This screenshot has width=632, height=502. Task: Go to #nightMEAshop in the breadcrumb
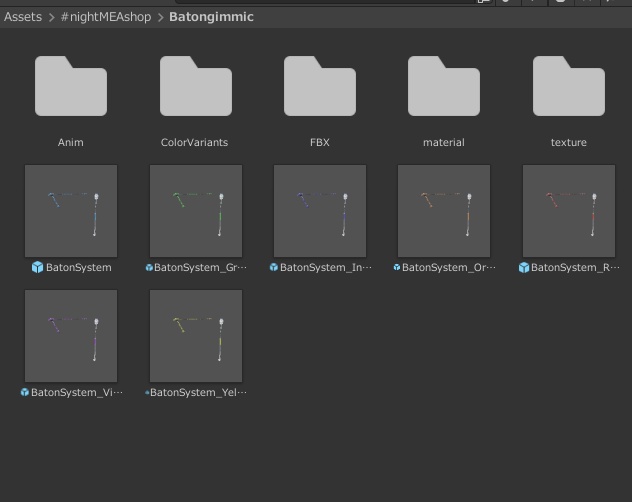[106, 17]
